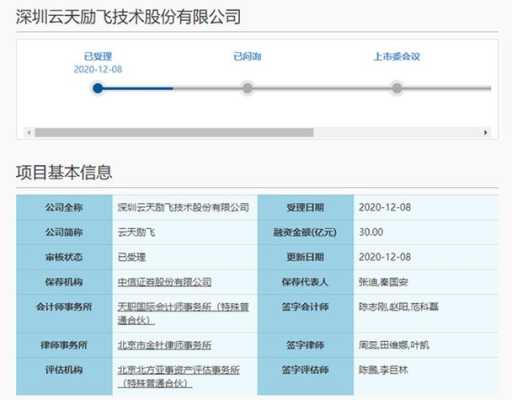
Task: Select the 已问询 stage label text
Action: (x=247, y=56)
